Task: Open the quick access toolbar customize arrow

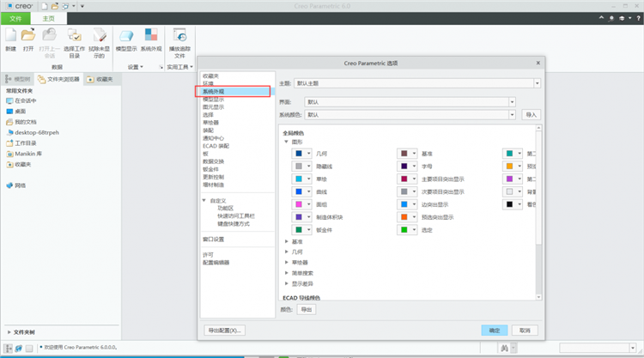Action: point(82,6)
